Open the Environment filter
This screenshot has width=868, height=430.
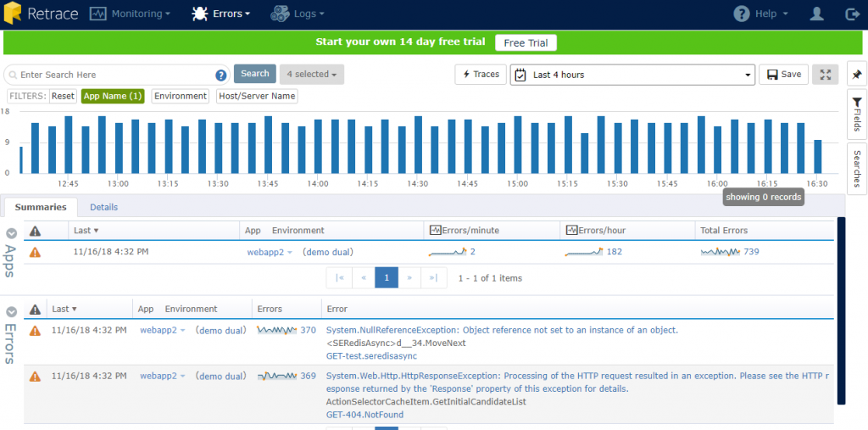coord(181,96)
